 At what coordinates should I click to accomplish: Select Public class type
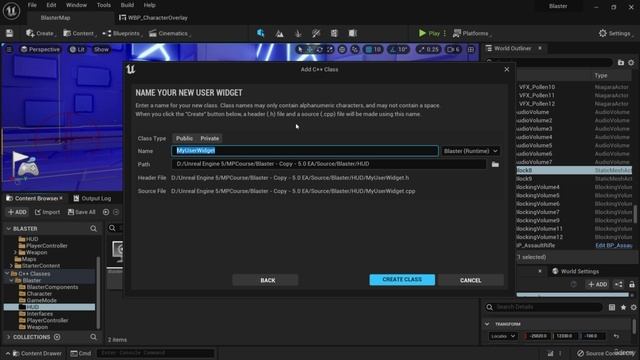click(x=184, y=138)
